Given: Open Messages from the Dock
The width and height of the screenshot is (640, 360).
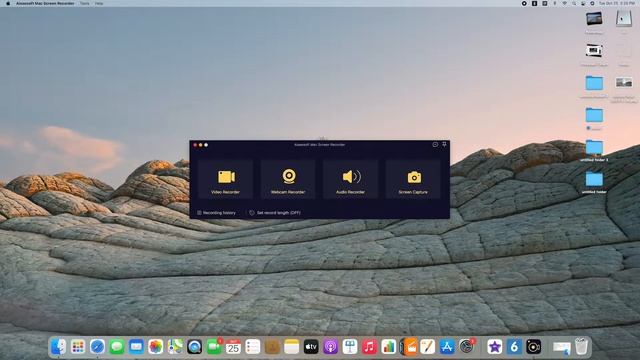Looking at the screenshot, I should 117,347.
